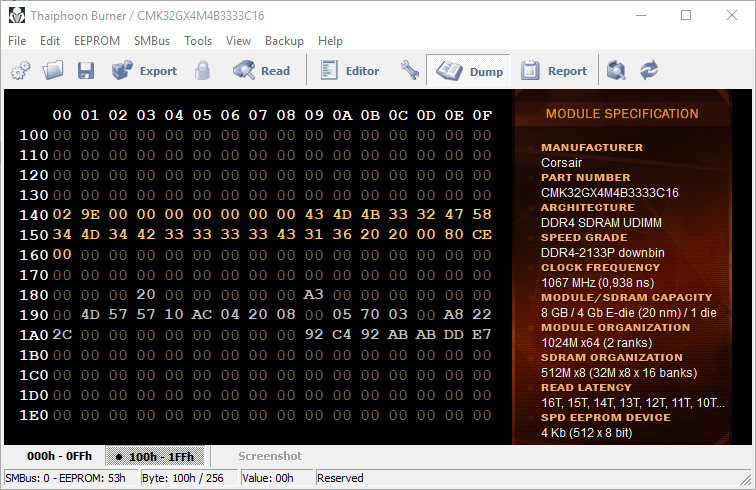
Task: Click DDR4-2133P downbin speed grade
Action: click(x=603, y=253)
